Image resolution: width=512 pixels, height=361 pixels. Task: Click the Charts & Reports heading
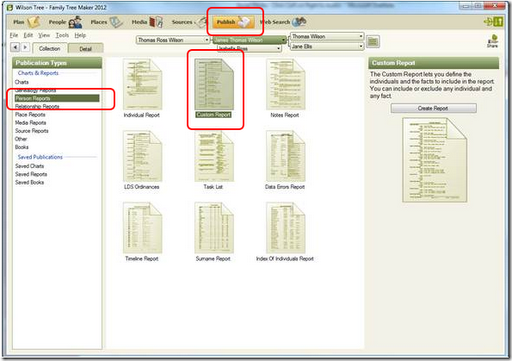pyautogui.click(x=38, y=73)
